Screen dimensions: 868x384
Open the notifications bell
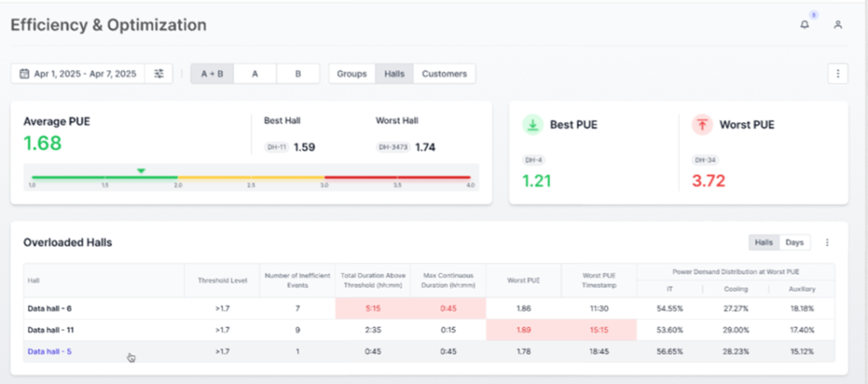click(x=804, y=25)
